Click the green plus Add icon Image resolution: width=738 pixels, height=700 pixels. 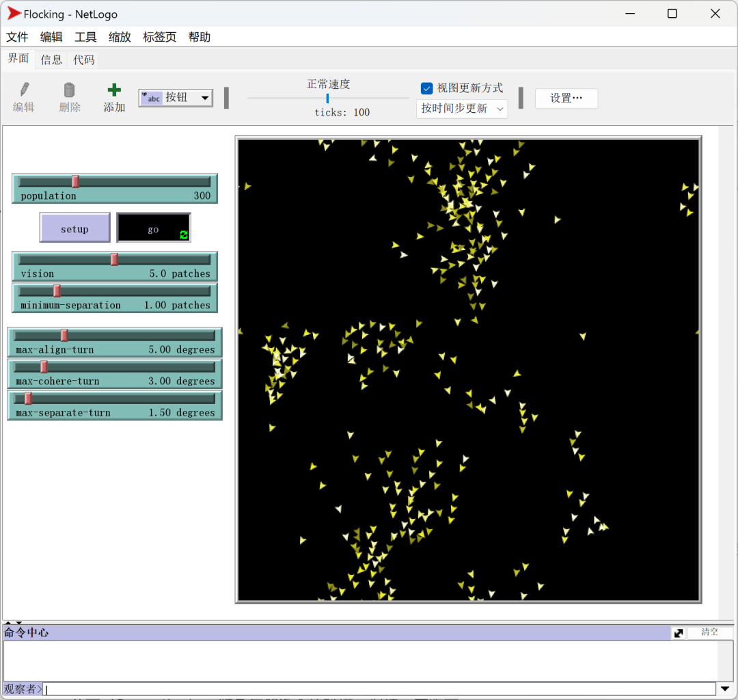coord(114,90)
